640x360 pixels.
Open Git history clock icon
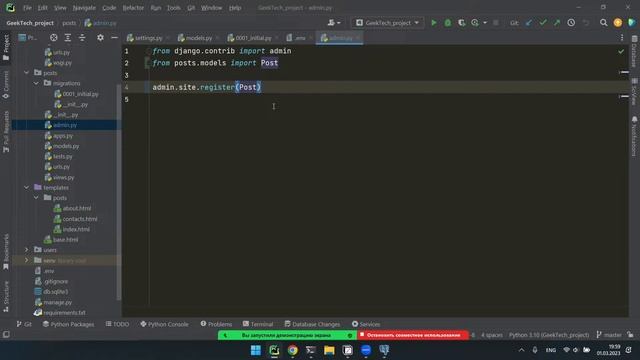(571, 23)
